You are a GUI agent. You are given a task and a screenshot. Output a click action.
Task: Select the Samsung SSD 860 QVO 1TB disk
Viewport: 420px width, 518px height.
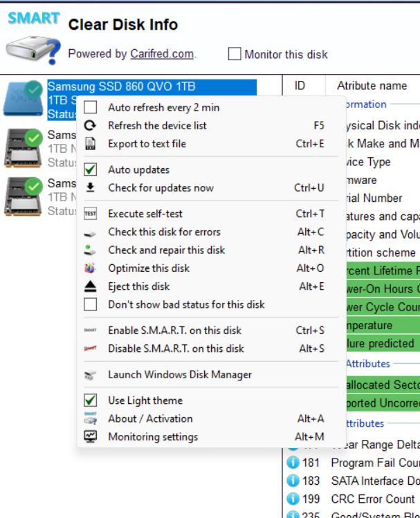121,87
